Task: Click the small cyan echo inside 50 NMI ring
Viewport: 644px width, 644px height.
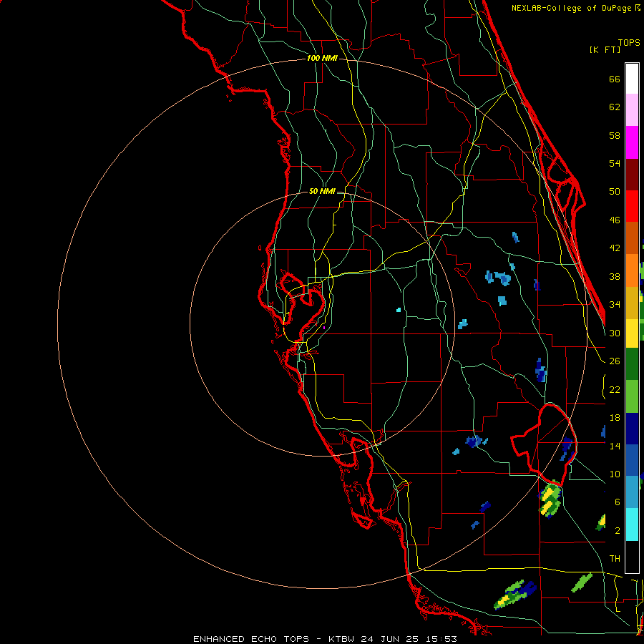Action: pyautogui.click(x=399, y=310)
